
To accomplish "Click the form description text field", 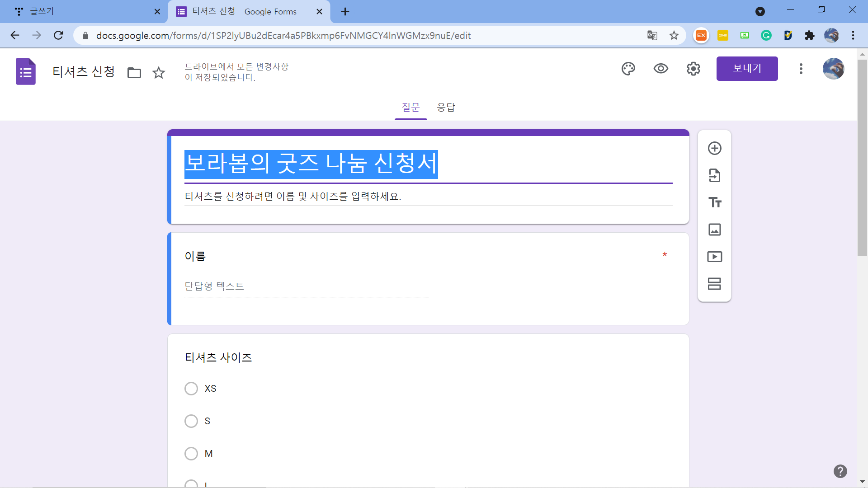I will [x=428, y=197].
